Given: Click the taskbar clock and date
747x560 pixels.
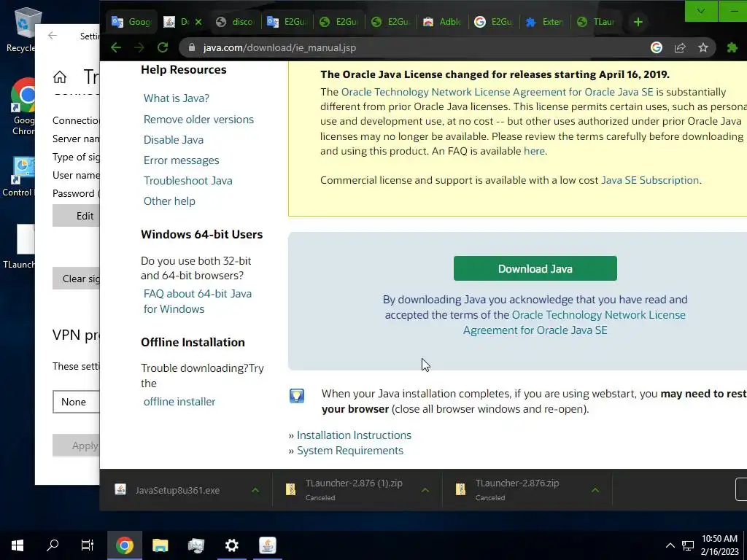Looking at the screenshot, I should (x=719, y=545).
